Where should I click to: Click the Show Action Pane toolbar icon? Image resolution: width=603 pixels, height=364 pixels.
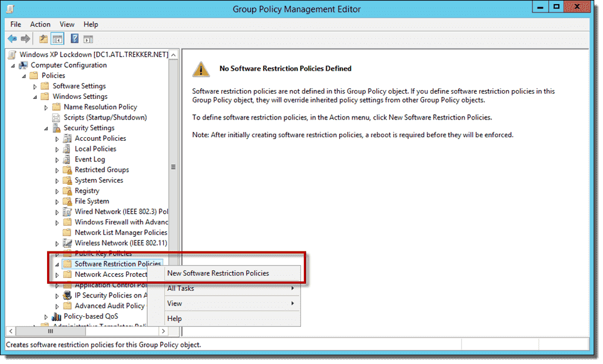coord(88,39)
